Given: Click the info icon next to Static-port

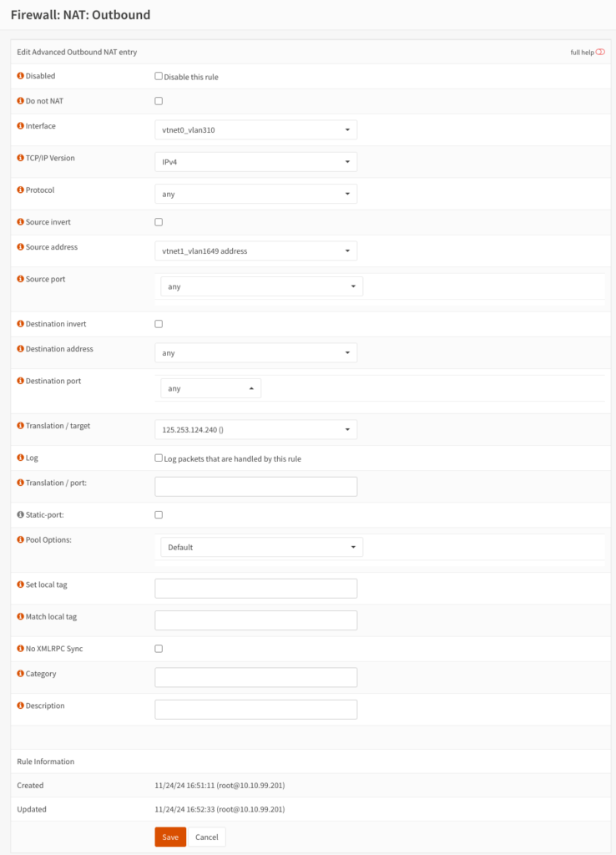Looking at the screenshot, I should coord(20,514).
